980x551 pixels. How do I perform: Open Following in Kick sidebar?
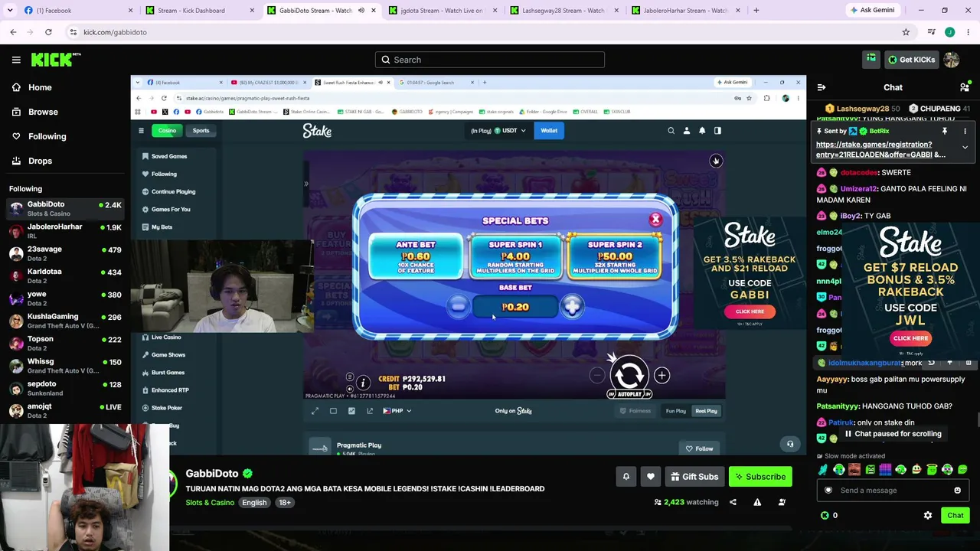pyautogui.click(x=47, y=136)
